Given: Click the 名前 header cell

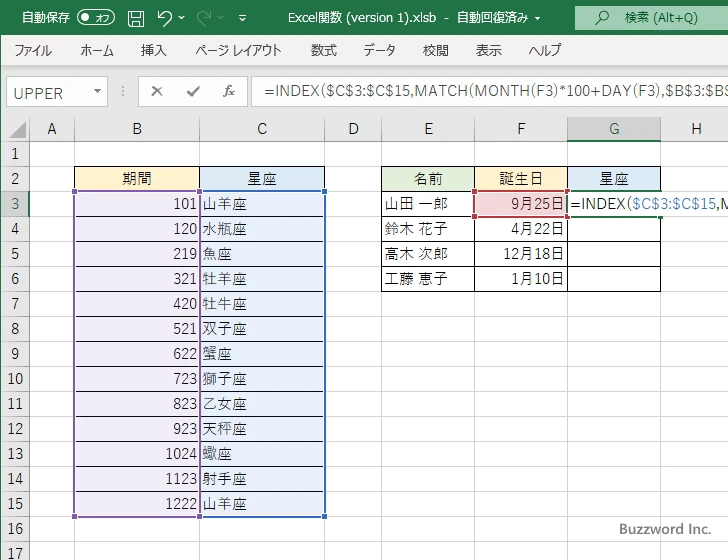Looking at the screenshot, I should pos(428,179).
